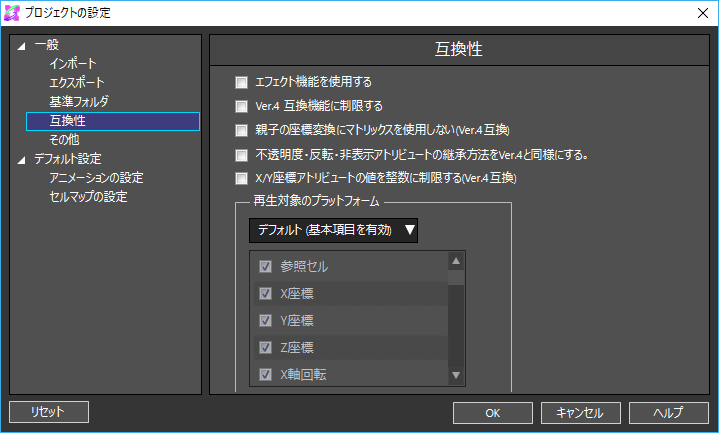Click the デフォルト設定 tree heading label

pos(68,159)
